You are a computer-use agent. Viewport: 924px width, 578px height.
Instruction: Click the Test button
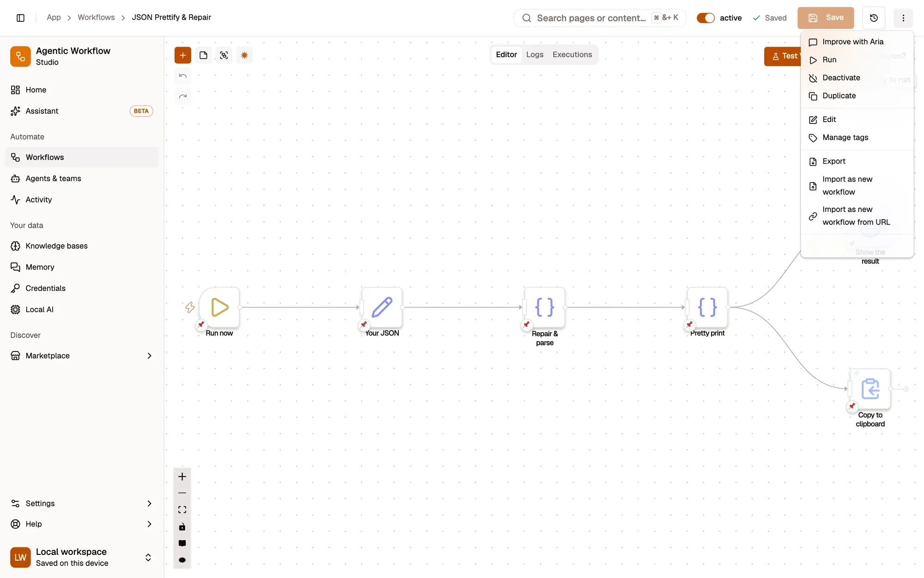click(783, 56)
